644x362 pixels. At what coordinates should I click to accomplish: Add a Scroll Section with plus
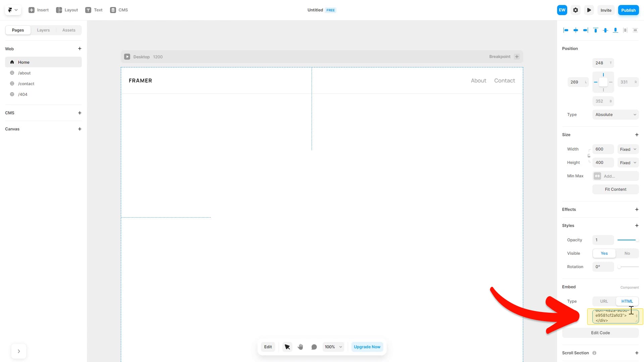(x=637, y=353)
